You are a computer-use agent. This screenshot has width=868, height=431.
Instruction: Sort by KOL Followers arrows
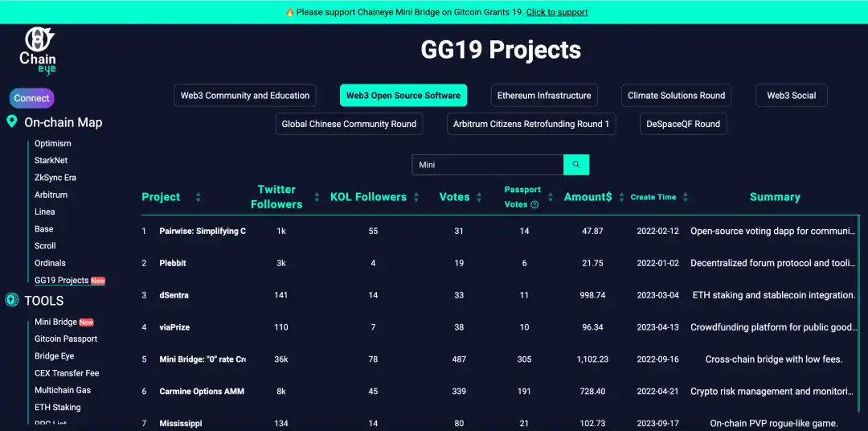tap(417, 197)
